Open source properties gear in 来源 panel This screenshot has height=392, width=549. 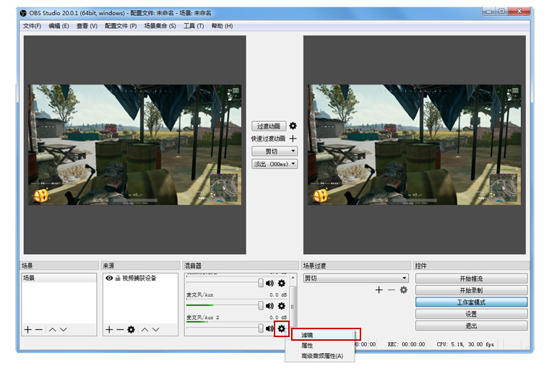(x=131, y=330)
